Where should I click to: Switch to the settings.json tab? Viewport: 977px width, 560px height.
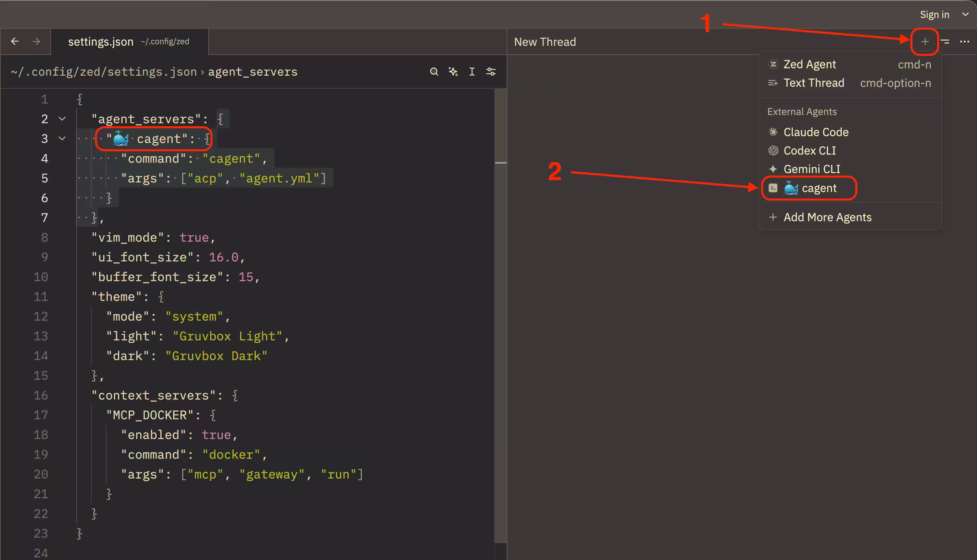tap(101, 41)
